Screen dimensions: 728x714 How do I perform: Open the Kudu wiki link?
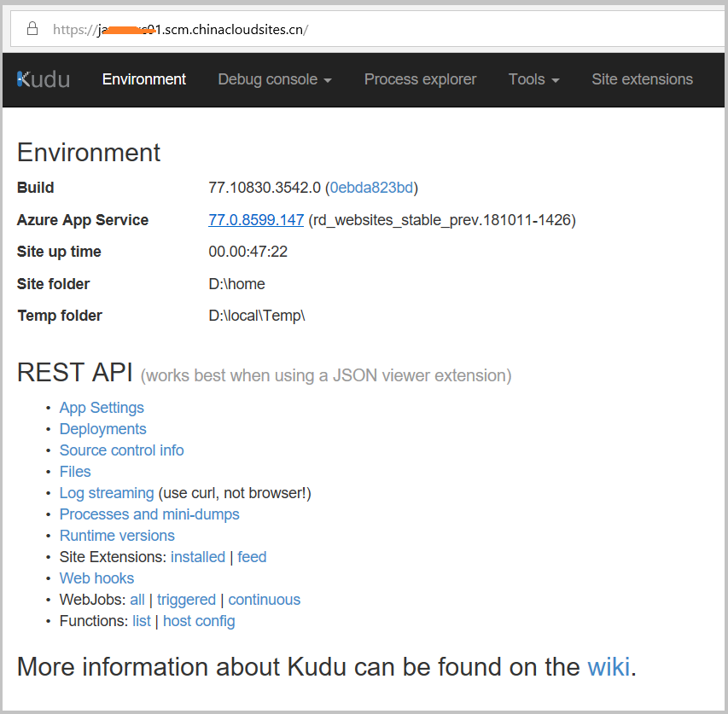[609, 666]
